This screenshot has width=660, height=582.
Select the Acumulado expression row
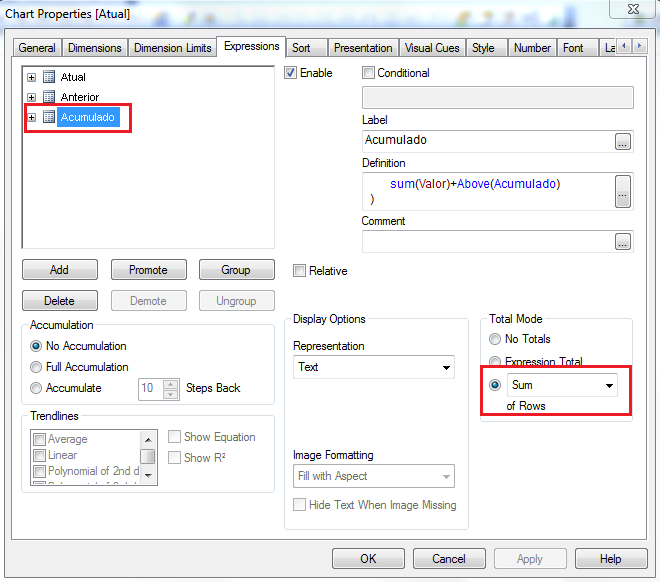(x=88, y=117)
